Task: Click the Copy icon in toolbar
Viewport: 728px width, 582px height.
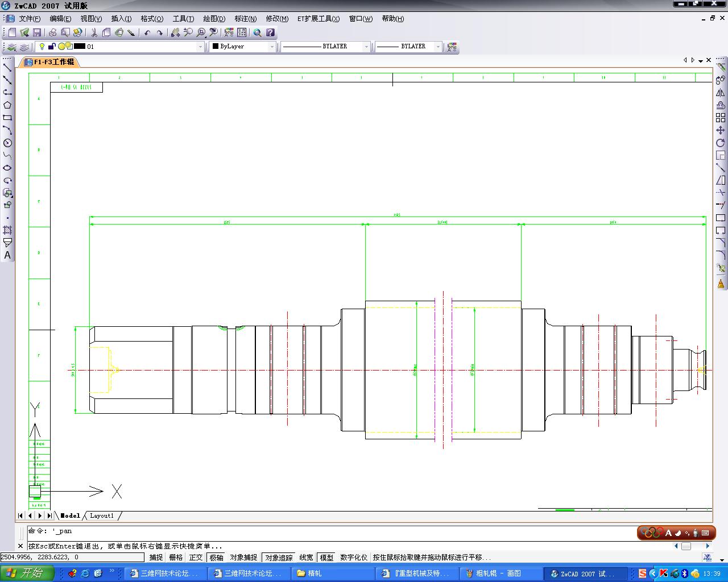Action: coord(106,32)
